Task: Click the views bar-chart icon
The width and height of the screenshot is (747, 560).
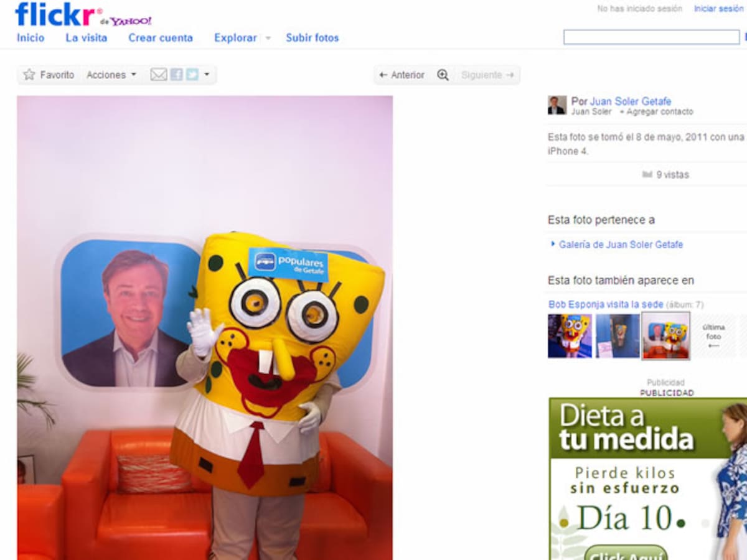Action: [x=647, y=175]
